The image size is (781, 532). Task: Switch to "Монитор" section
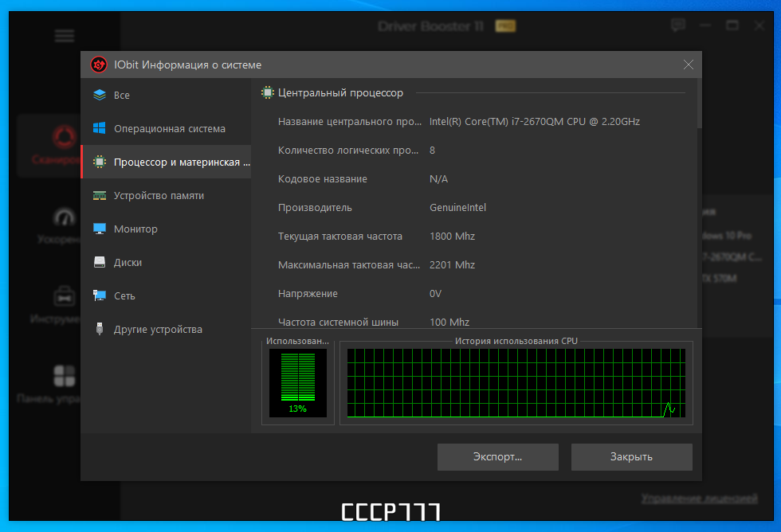pyautogui.click(x=166, y=229)
